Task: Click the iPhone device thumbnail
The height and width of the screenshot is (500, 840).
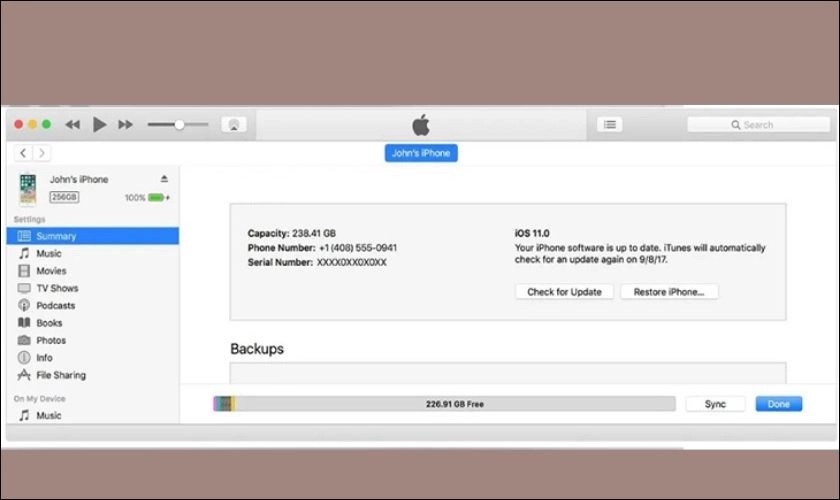Action: click(28, 189)
